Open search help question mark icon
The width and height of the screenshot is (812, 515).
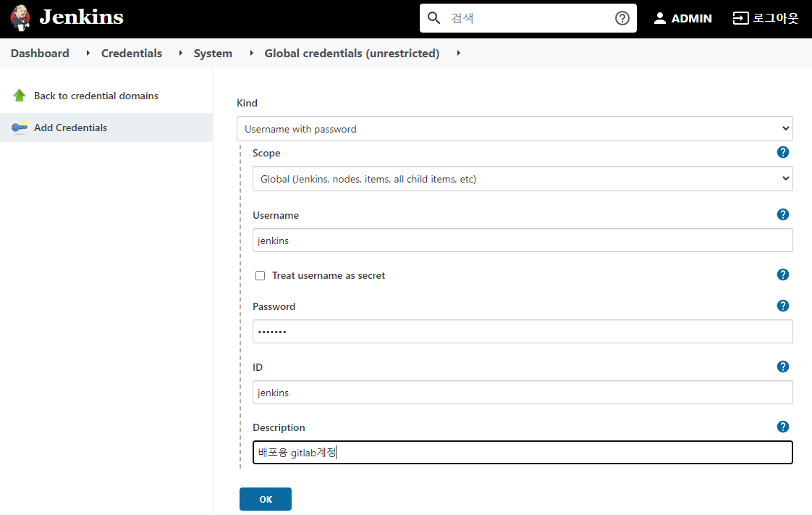622,18
